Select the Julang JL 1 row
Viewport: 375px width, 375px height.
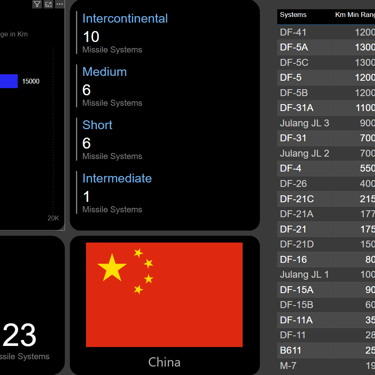tap(326, 275)
